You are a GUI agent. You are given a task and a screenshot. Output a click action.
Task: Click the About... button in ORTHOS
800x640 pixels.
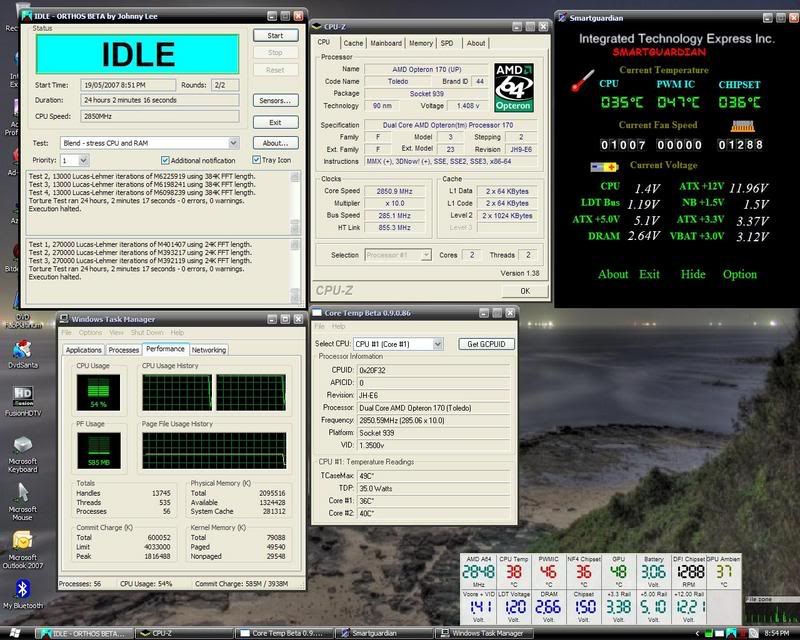276,143
